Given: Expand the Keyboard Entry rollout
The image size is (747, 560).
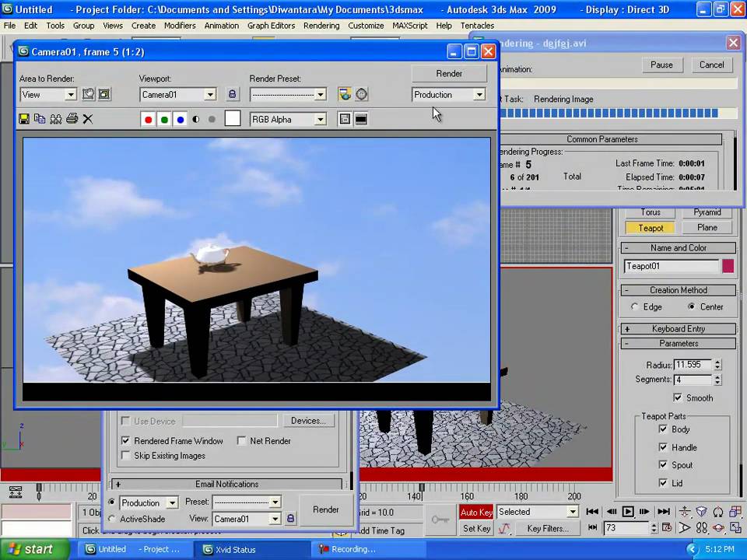Looking at the screenshot, I should pos(679,329).
